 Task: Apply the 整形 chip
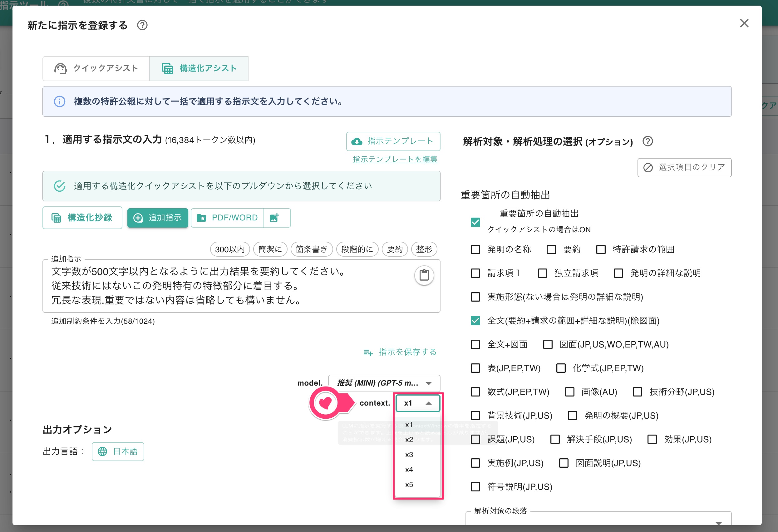(x=424, y=249)
